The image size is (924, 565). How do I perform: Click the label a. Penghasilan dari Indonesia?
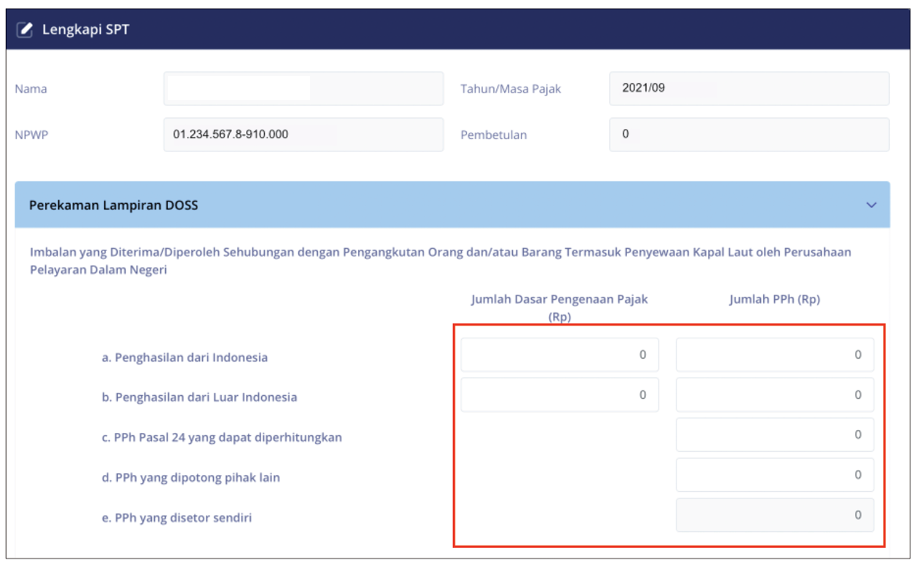pyautogui.click(x=185, y=357)
